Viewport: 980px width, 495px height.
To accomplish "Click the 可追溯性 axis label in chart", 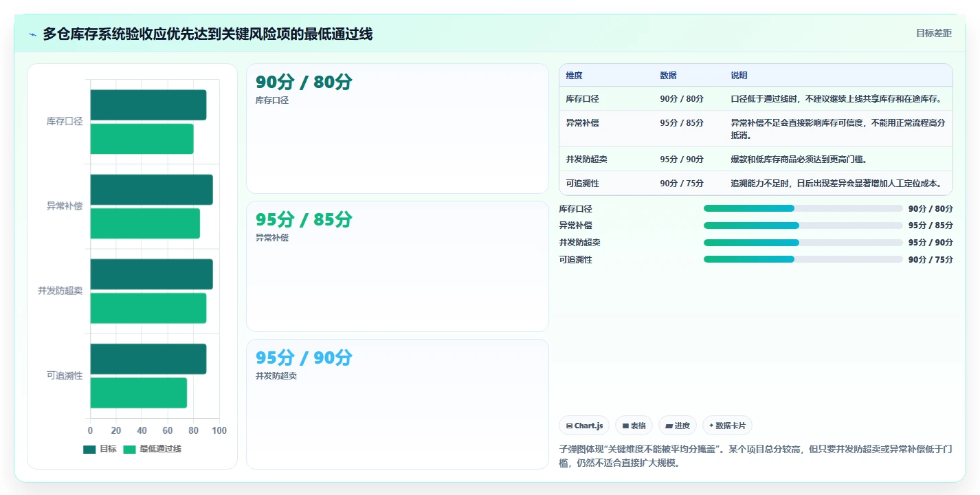I will tap(65, 376).
